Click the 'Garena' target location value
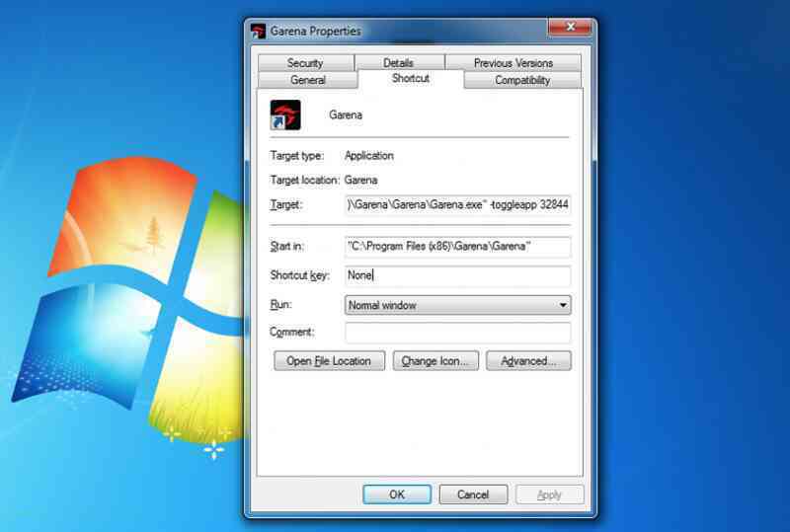This screenshot has height=532, width=790. (x=360, y=180)
